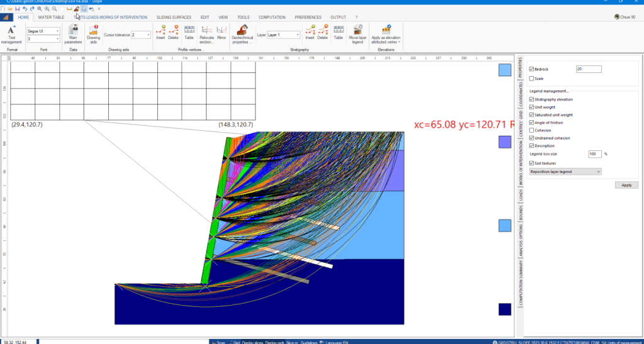
Task: Click the light blue layer legend swatch
Action: click(504, 70)
